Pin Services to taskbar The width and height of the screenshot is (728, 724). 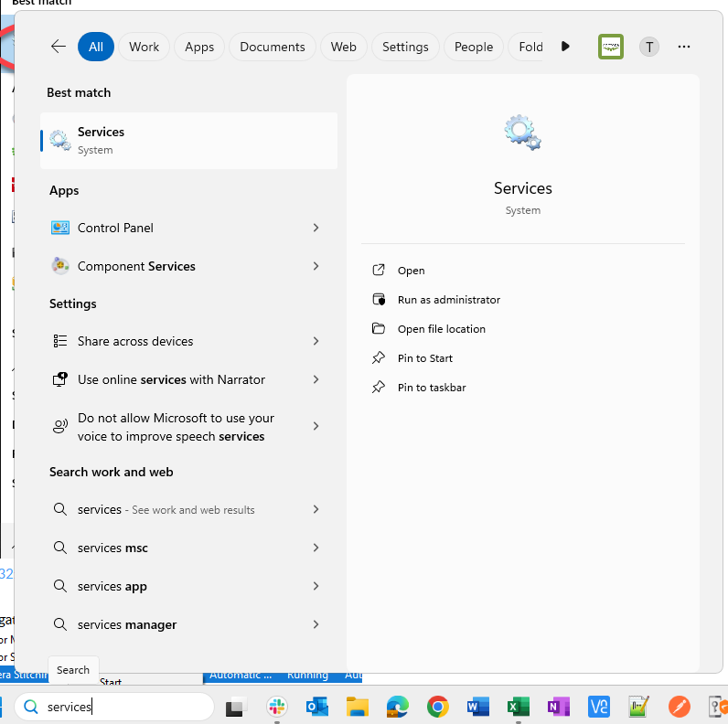431,388
